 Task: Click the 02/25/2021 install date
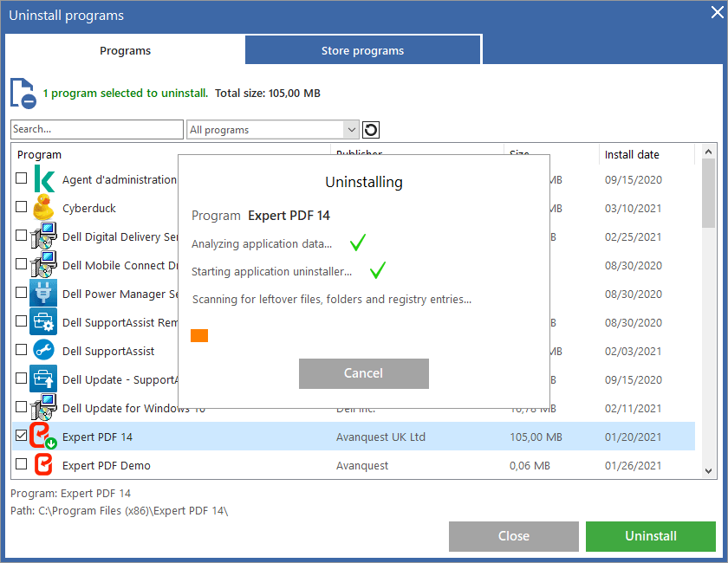tap(634, 236)
